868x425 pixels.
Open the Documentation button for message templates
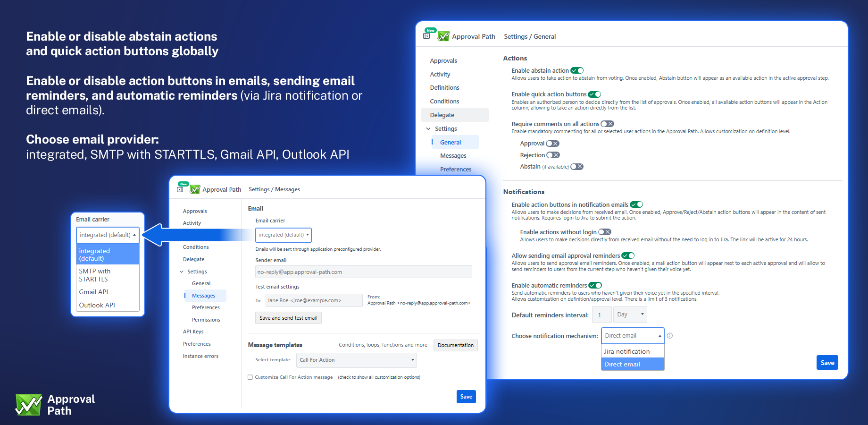455,345
